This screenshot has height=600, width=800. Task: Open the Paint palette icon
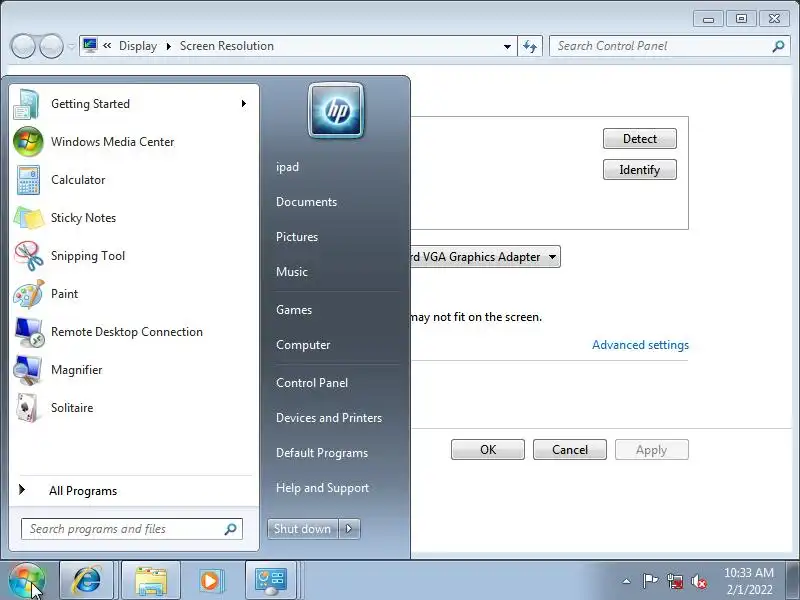tap(29, 294)
